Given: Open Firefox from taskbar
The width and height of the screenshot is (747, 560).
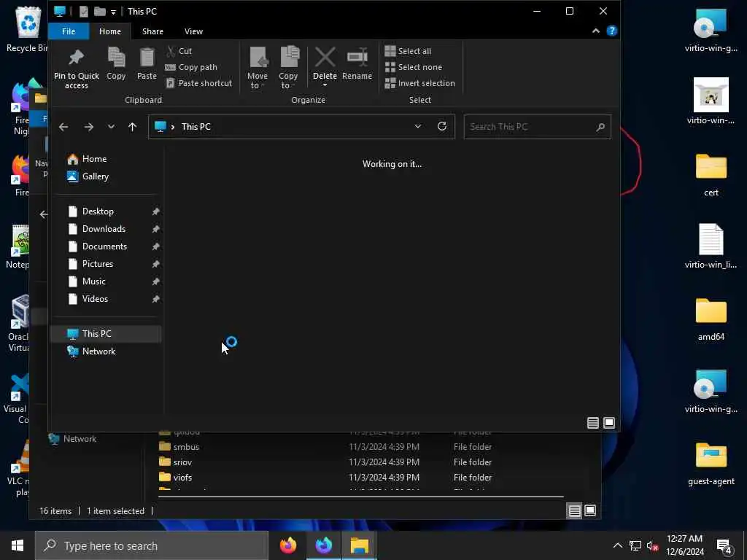Looking at the screenshot, I should 287,545.
